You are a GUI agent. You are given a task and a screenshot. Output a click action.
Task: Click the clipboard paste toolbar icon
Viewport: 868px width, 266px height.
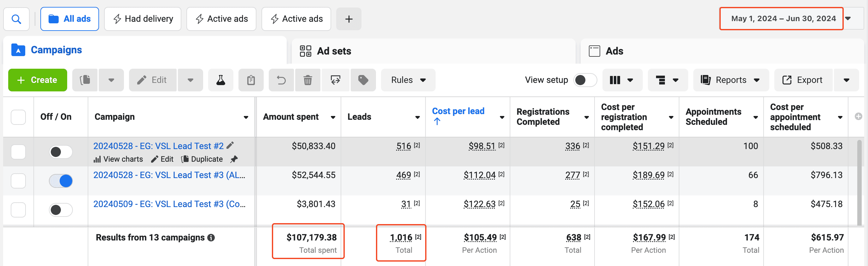pos(251,80)
